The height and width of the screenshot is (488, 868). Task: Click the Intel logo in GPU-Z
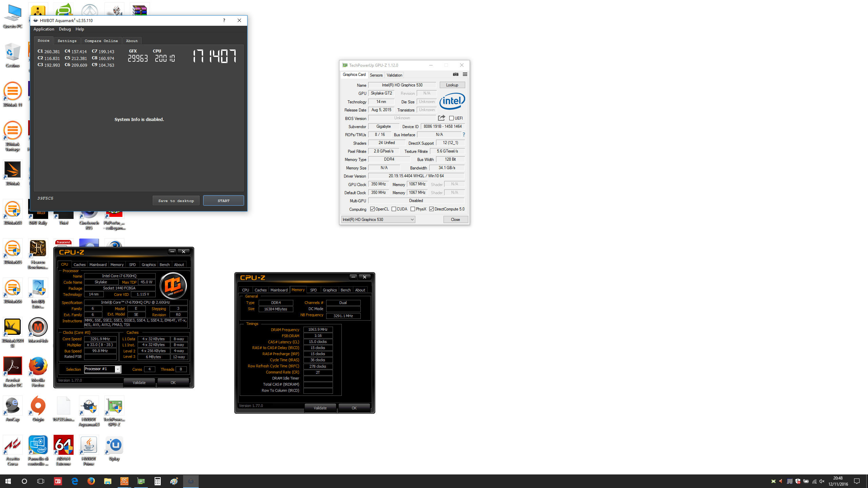pyautogui.click(x=452, y=101)
